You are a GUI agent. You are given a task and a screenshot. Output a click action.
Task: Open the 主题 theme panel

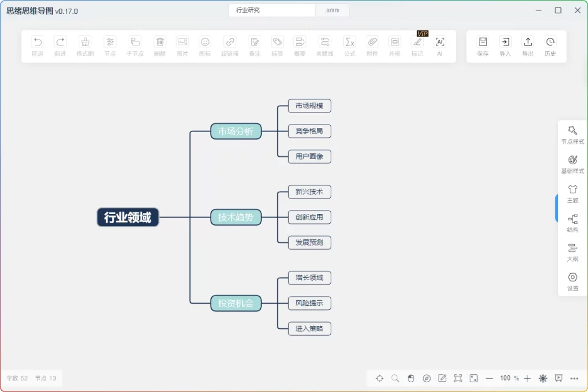click(572, 194)
